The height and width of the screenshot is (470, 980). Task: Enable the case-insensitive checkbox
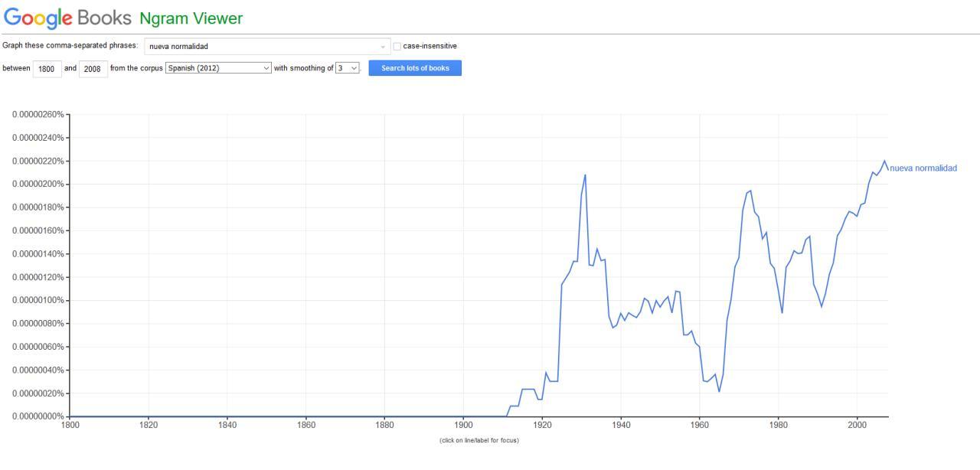(x=397, y=47)
